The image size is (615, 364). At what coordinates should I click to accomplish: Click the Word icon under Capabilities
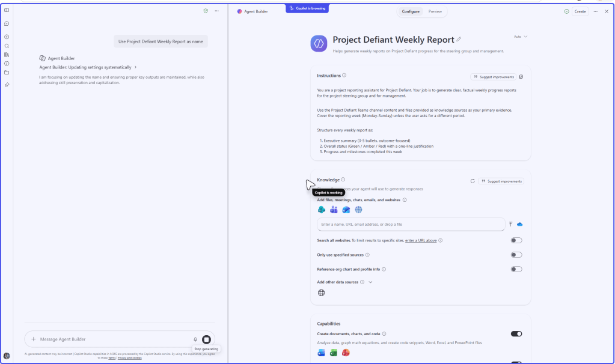(321, 353)
